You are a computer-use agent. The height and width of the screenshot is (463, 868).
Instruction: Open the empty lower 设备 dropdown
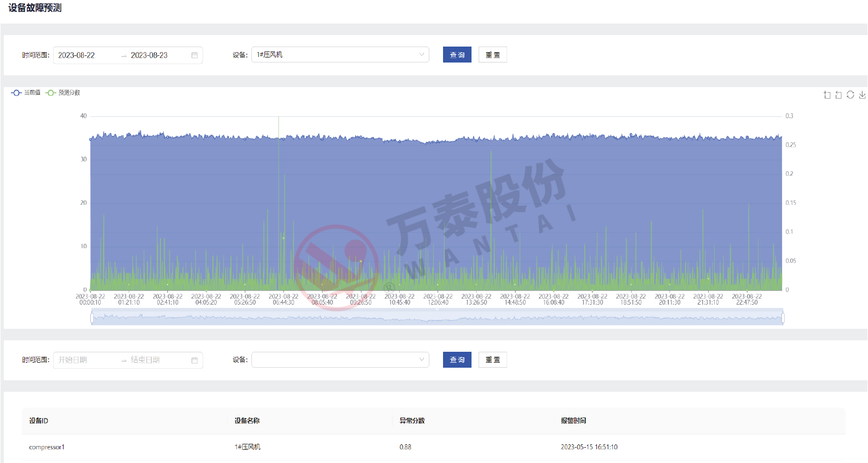click(340, 360)
